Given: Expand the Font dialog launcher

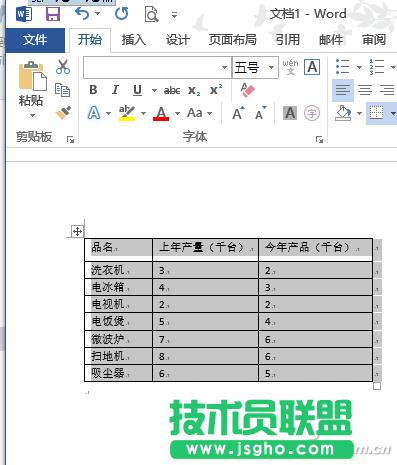Looking at the screenshot, I should coord(319,140).
